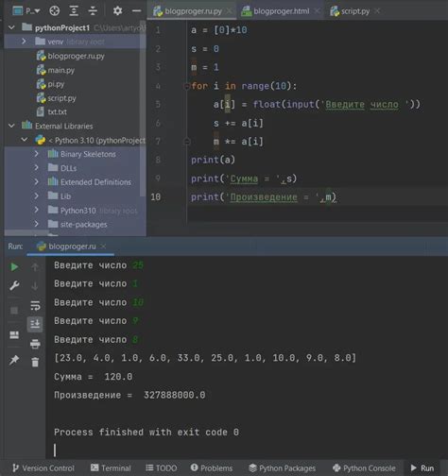Collapse All in the Project toolbar
Viewport: 448px width, 476px height.
[93, 11]
